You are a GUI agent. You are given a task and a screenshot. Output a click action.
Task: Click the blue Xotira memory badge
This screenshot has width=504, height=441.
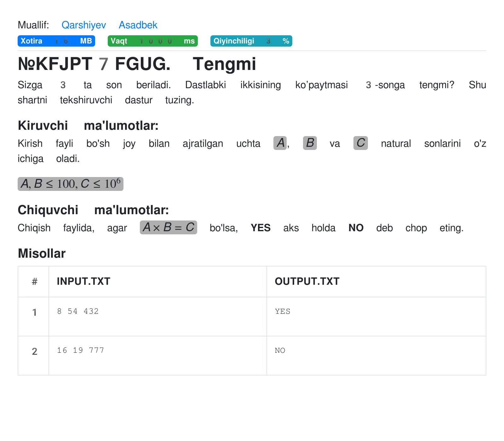[x=56, y=41]
